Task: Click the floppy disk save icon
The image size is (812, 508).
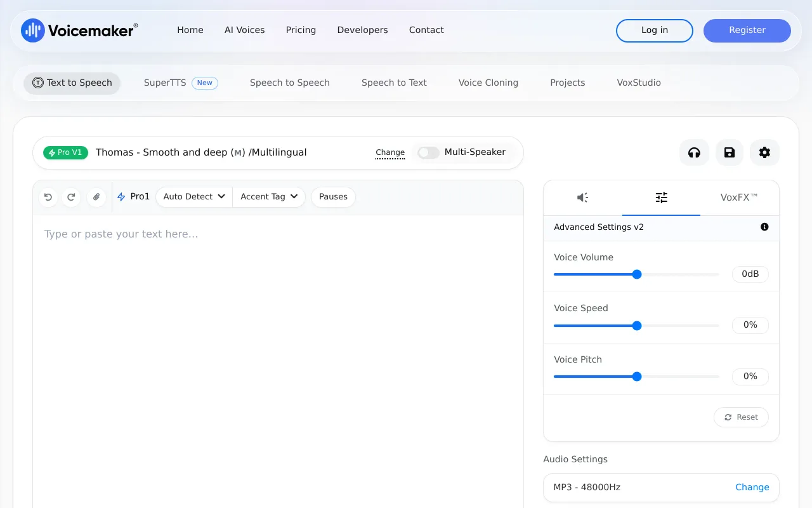Action: (x=730, y=152)
